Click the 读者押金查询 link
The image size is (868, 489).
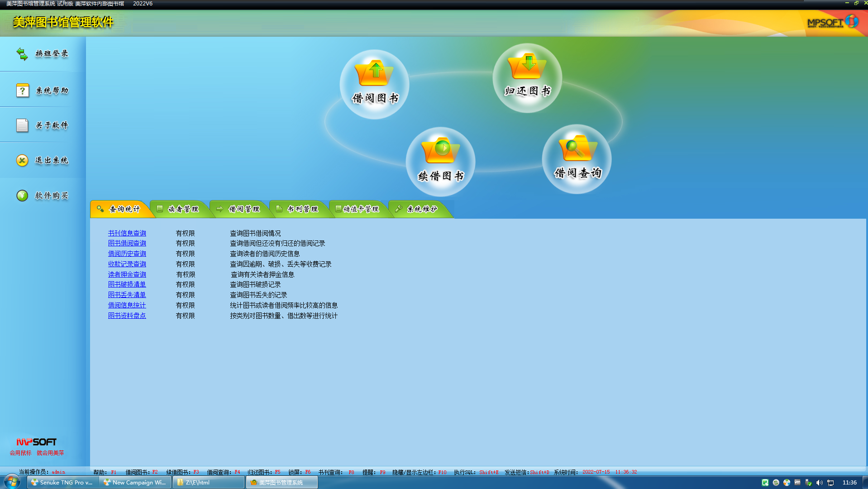tap(127, 274)
